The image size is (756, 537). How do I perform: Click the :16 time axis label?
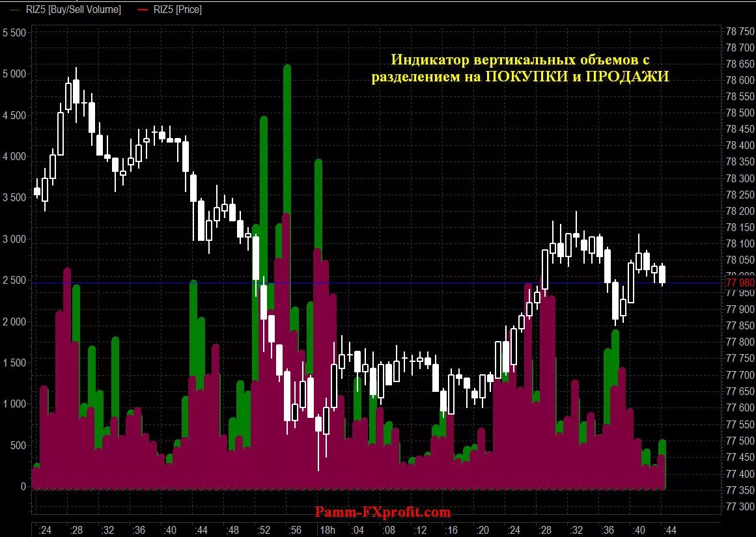click(x=451, y=530)
